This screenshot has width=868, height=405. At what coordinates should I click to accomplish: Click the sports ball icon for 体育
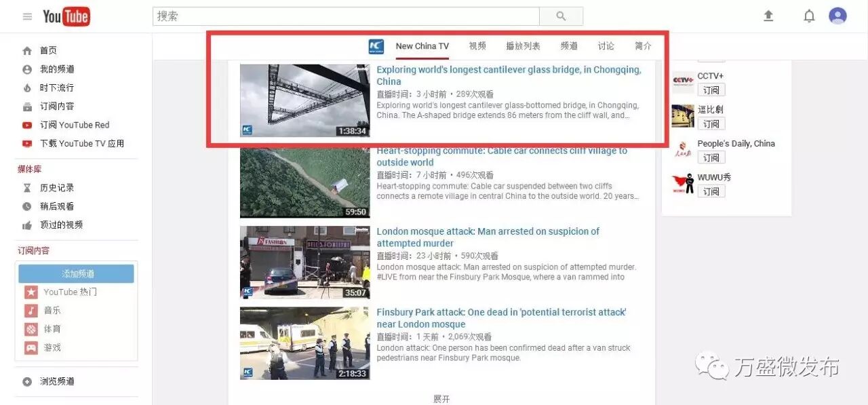point(31,329)
